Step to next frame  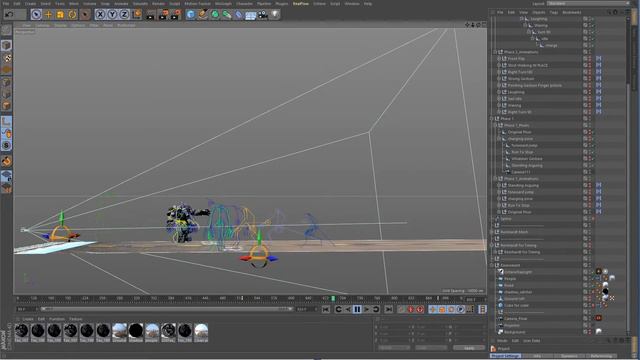pyautogui.click(x=367, y=309)
